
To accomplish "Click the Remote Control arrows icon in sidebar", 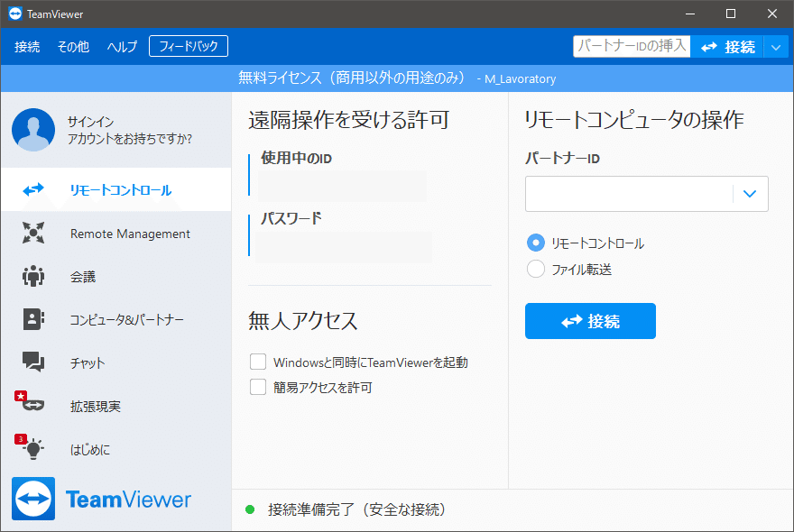I will pyautogui.click(x=33, y=190).
